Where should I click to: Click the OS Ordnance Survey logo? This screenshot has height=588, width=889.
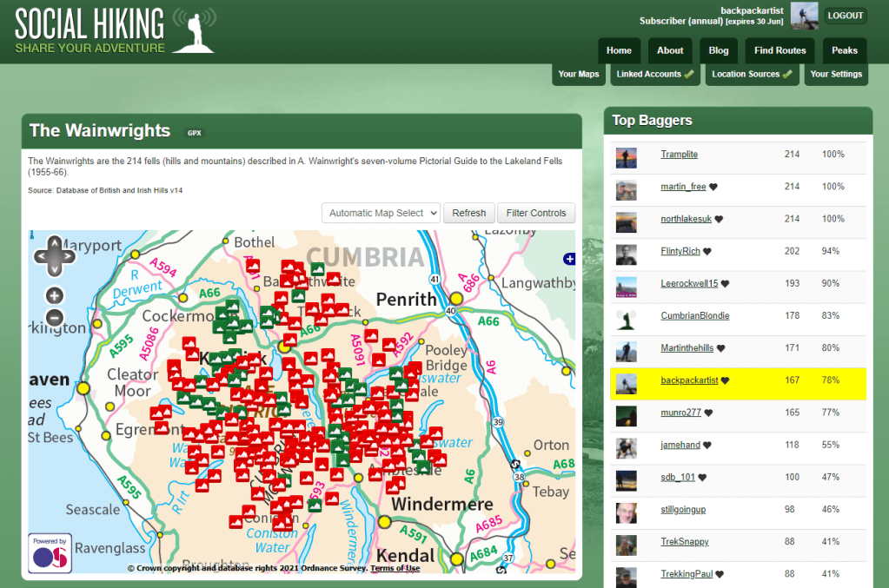50,553
